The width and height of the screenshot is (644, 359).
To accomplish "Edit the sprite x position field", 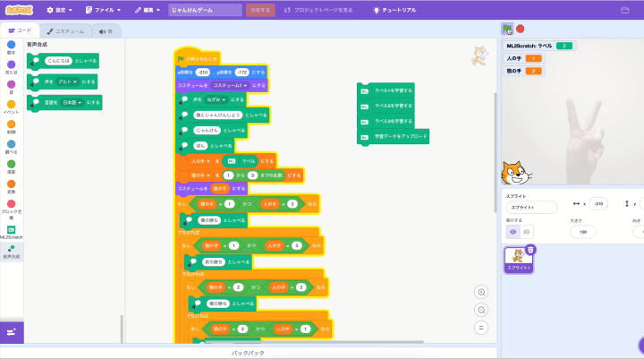I will tap(598, 203).
